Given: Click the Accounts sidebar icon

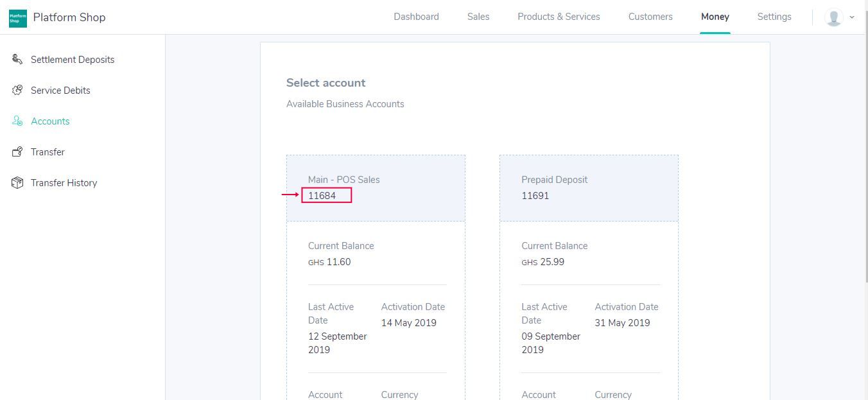Looking at the screenshot, I should pos(17,121).
